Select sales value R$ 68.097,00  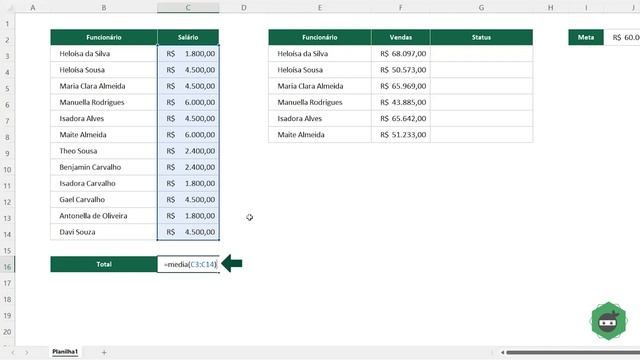pyautogui.click(x=400, y=53)
